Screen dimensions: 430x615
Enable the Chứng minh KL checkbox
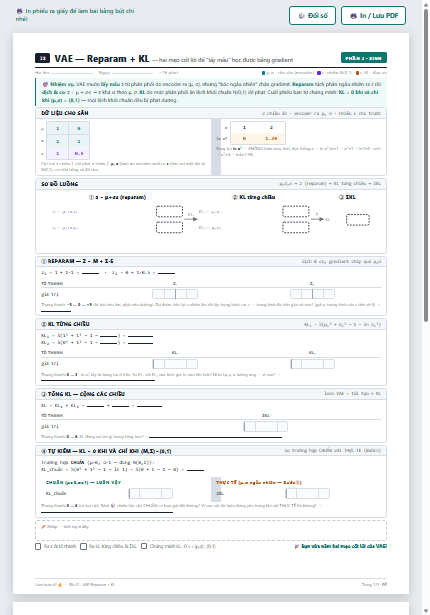[144, 546]
